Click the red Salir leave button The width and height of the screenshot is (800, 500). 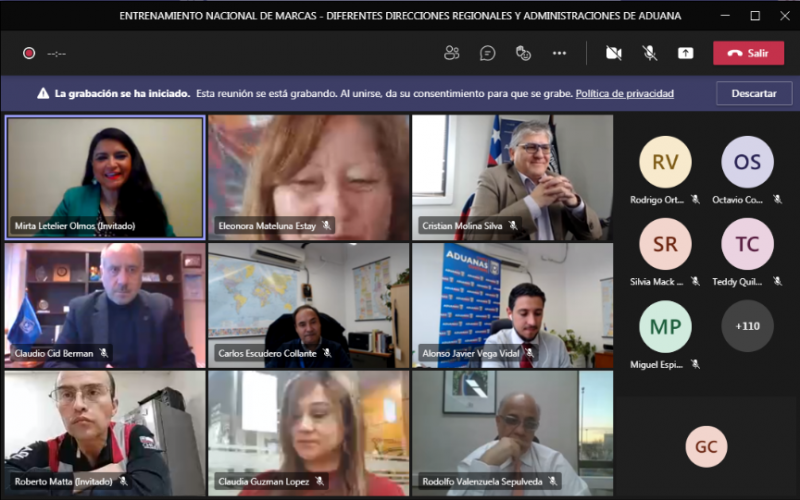[748, 53]
